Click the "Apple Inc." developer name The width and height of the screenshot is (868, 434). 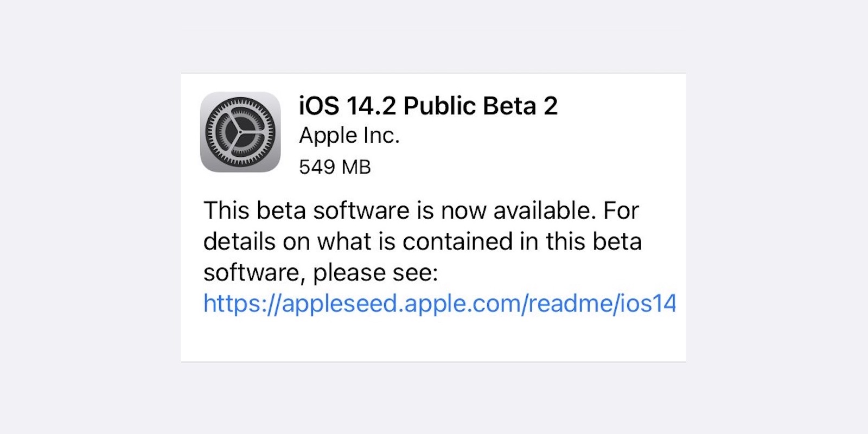click(349, 136)
